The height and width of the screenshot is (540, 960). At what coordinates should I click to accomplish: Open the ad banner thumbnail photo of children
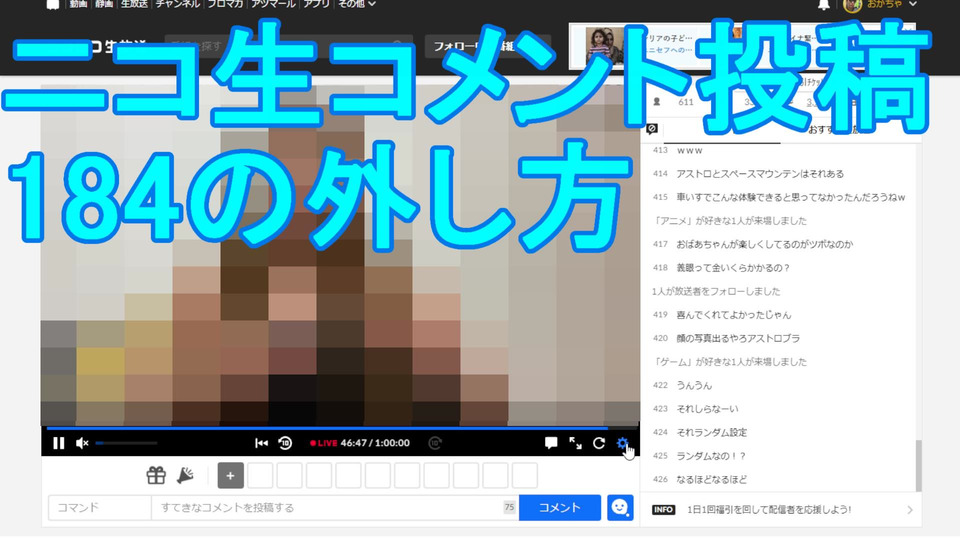[604, 45]
